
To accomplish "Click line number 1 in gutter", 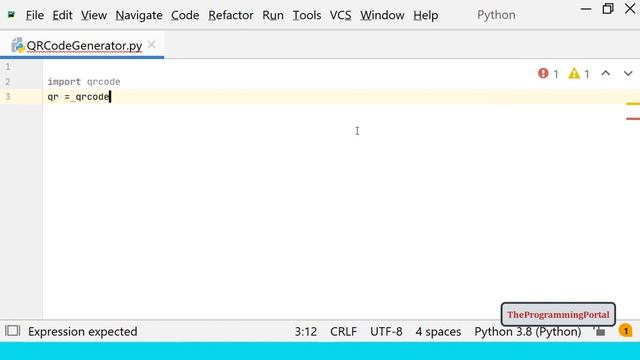I will (7, 67).
